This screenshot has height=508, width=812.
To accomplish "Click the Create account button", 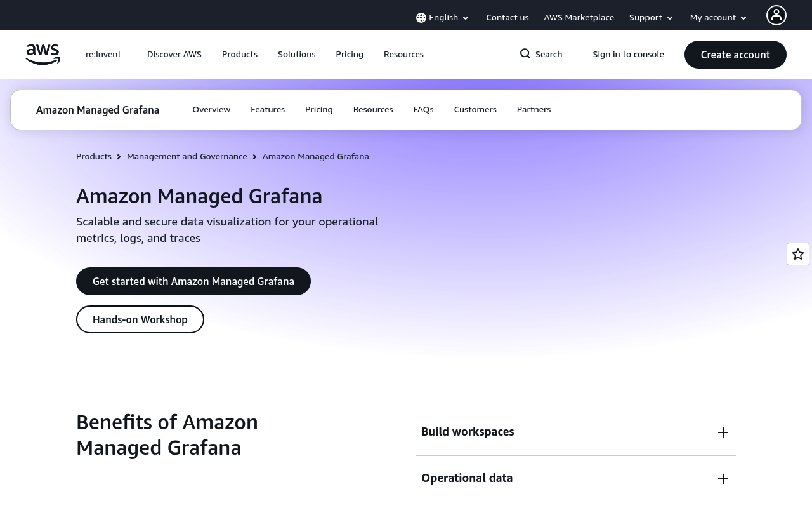I will 735,55.
